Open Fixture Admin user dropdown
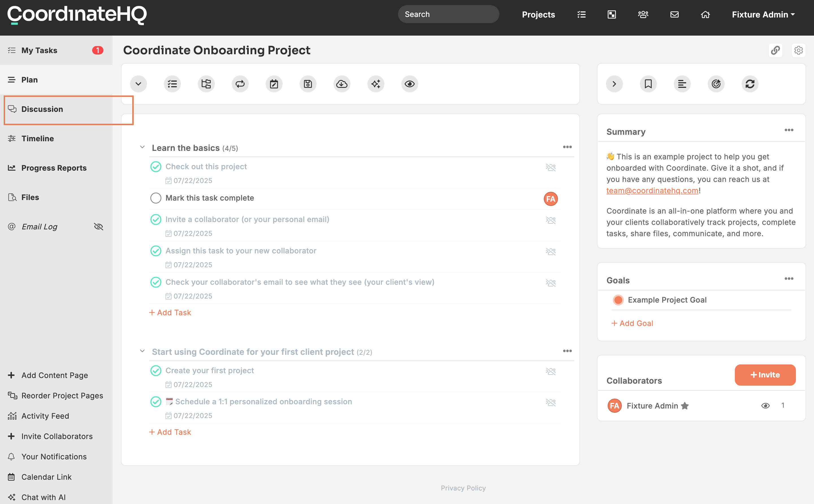This screenshot has height=504, width=814. point(763,15)
